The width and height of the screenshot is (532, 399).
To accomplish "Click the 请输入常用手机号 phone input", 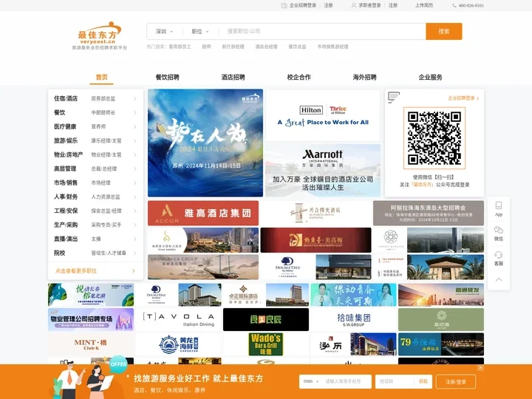I will click(346, 381).
